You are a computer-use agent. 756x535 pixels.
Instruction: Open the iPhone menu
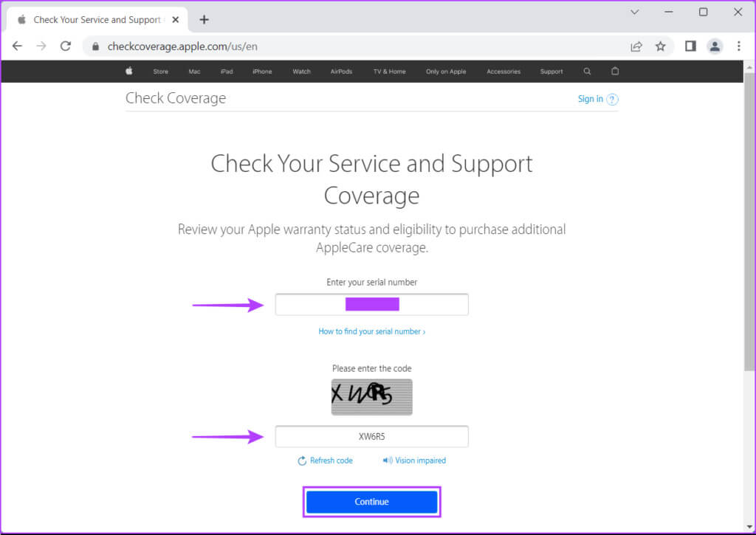pos(262,72)
